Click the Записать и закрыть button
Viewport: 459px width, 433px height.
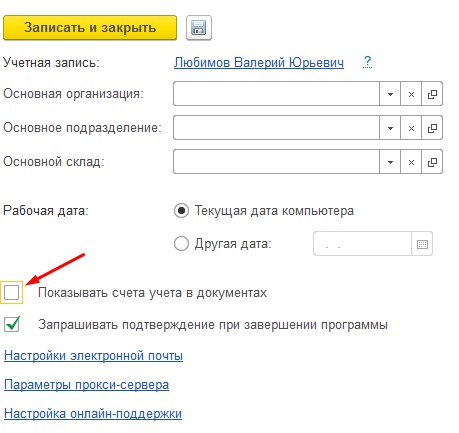point(90,28)
